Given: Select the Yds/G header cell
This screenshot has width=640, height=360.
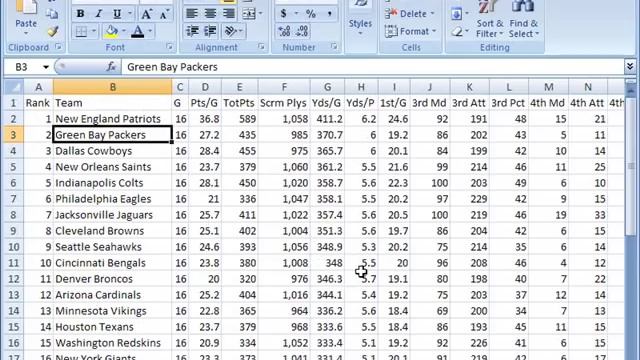Looking at the screenshot, I should click(327, 103).
